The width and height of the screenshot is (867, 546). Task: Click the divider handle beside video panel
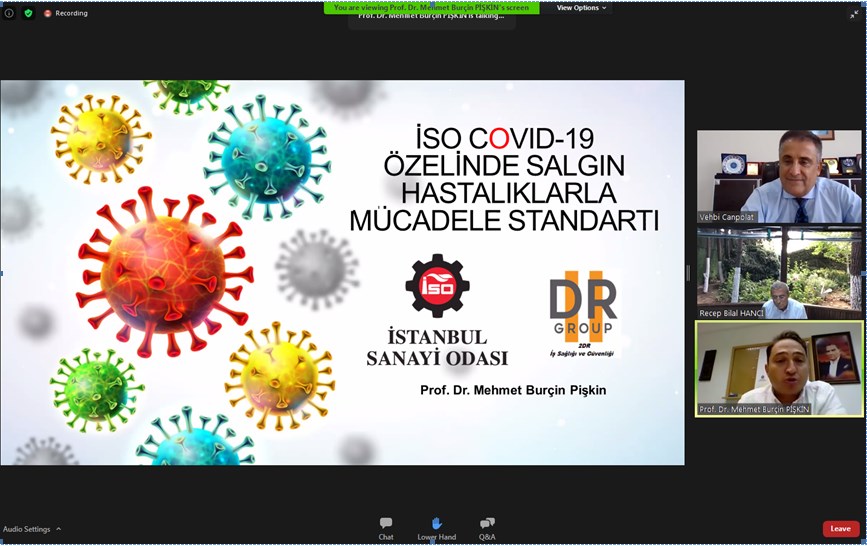point(688,273)
